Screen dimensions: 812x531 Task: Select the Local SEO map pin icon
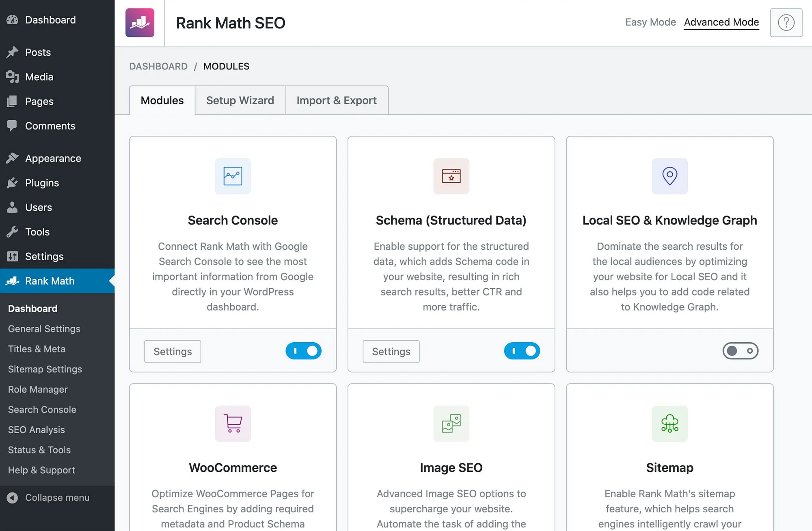coord(669,176)
